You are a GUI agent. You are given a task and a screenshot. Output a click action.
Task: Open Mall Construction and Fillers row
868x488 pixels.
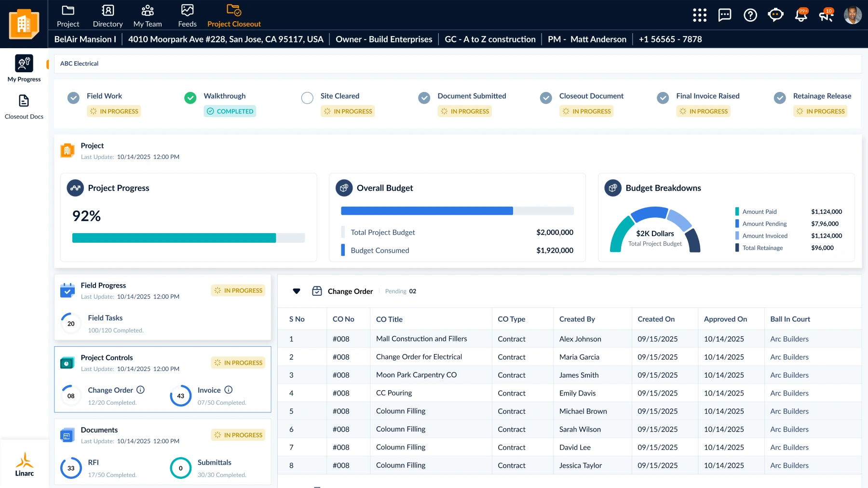click(x=570, y=339)
